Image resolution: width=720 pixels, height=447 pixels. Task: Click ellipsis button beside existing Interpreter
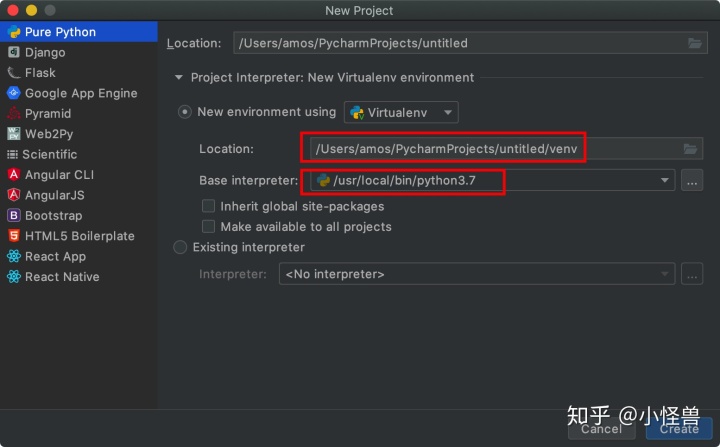[x=692, y=274]
